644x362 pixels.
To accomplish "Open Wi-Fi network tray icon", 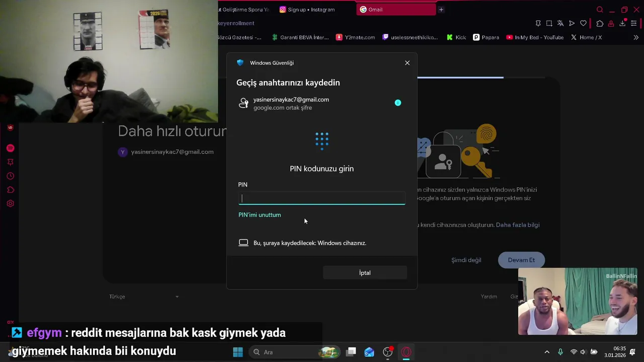I will coord(574,352).
